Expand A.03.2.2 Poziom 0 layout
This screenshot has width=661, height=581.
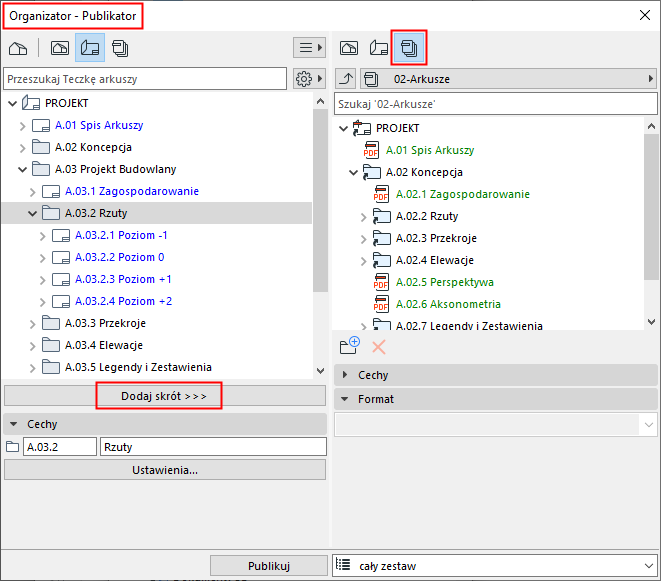click(x=43, y=258)
